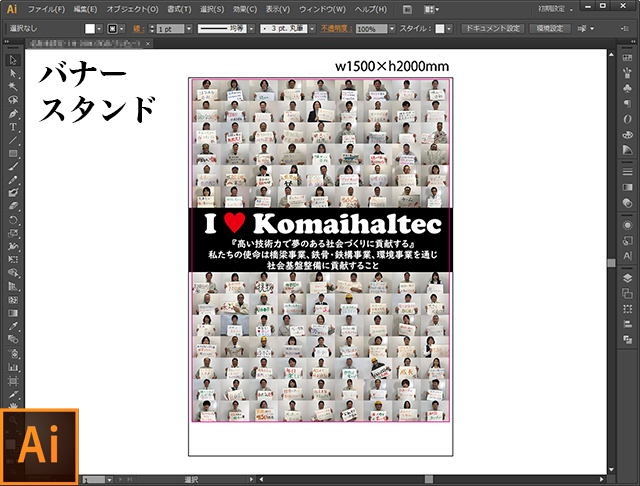Click the 不透明度 opacity label
The image size is (640, 486).
[336, 29]
